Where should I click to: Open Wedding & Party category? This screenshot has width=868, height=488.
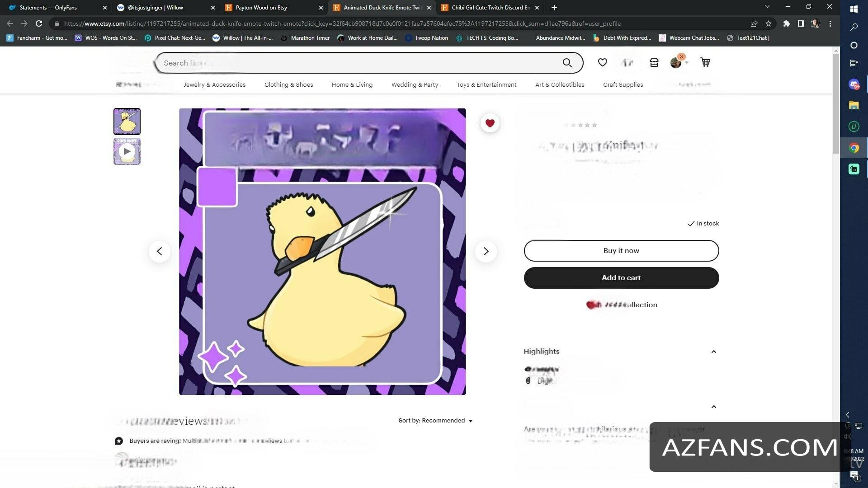tap(415, 84)
